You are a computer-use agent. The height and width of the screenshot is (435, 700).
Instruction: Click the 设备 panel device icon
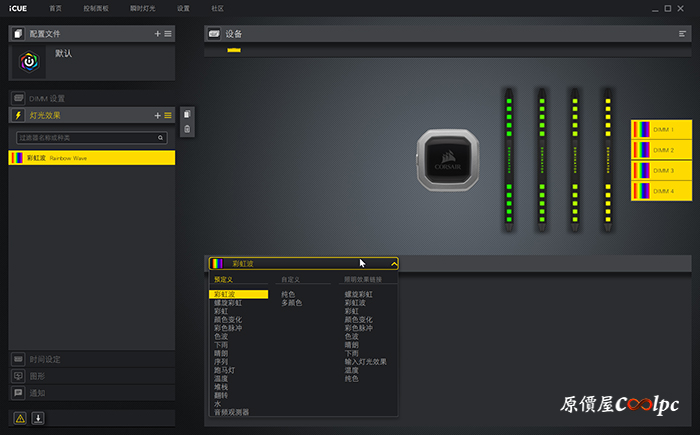tap(214, 34)
